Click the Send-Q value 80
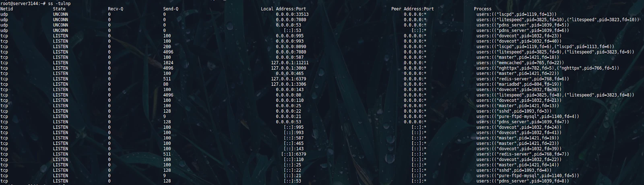 166,84
